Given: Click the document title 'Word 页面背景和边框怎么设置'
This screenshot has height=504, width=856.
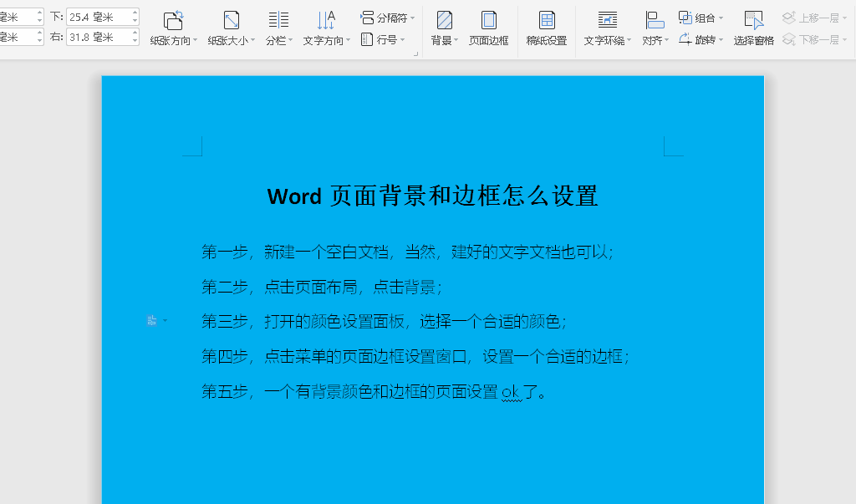Looking at the screenshot, I should pyautogui.click(x=432, y=196).
